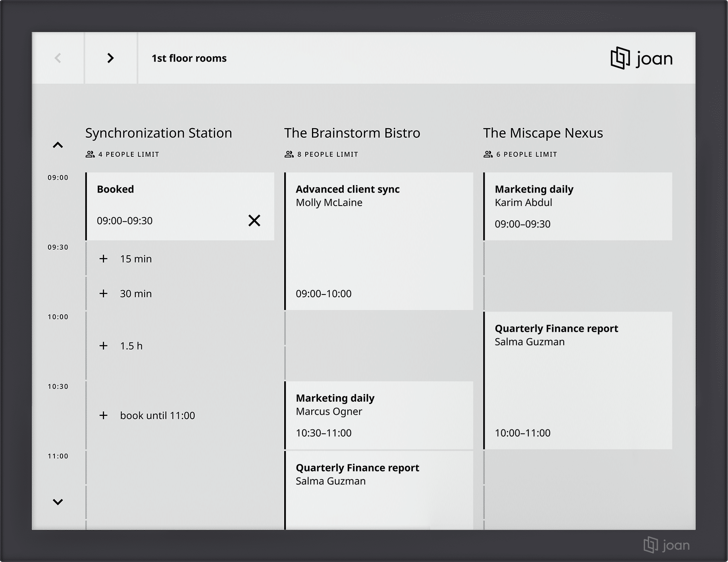This screenshot has height=562, width=728.
Task: Add 15 min booking plus icon
Action: pos(104,259)
